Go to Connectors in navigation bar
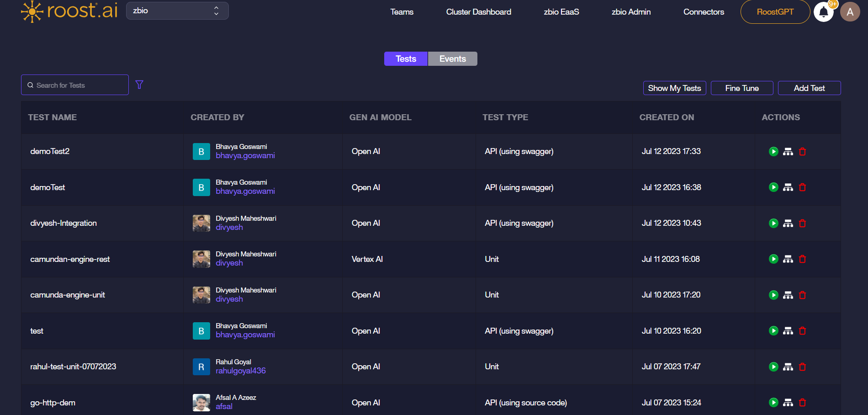868x415 pixels. click(x=704, y=12)
